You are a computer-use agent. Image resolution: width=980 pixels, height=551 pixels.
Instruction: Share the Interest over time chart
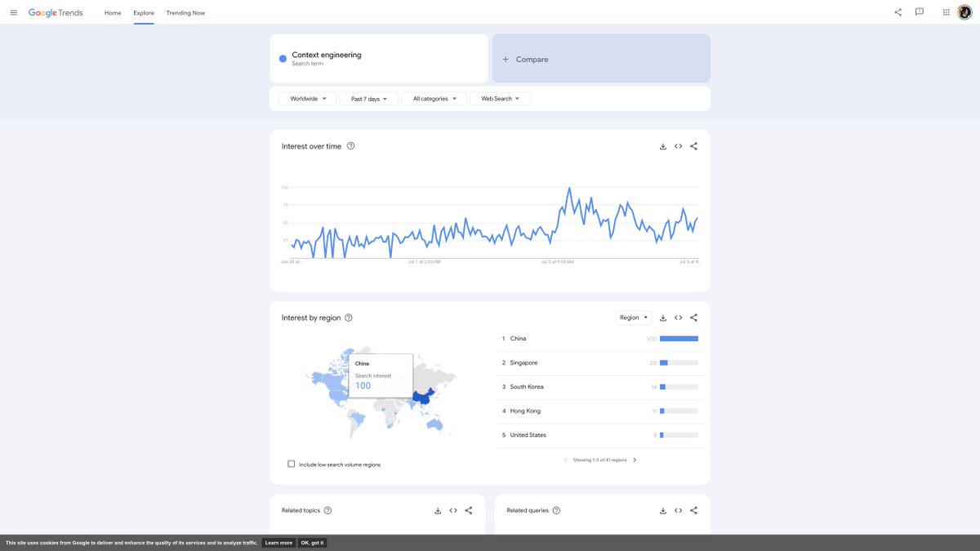point(694,146)
